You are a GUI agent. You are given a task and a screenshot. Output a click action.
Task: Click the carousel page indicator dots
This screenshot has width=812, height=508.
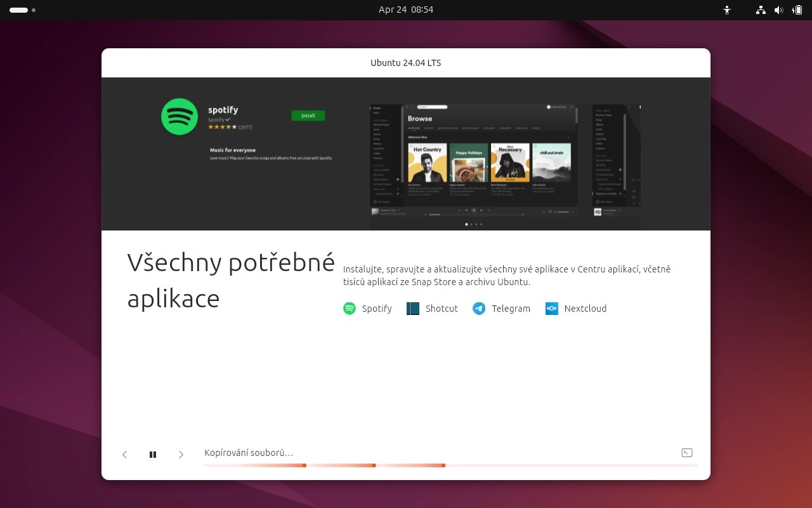pos(473,224)
